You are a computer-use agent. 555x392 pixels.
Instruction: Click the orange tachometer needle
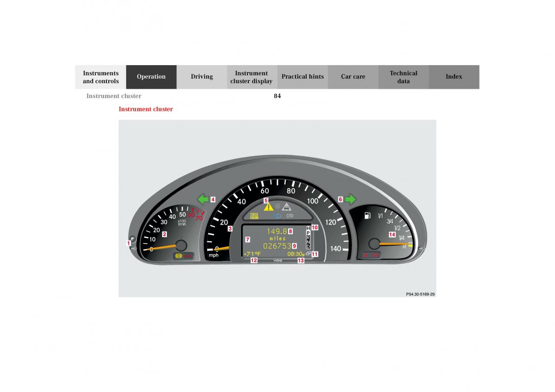[x=162, y=247]
